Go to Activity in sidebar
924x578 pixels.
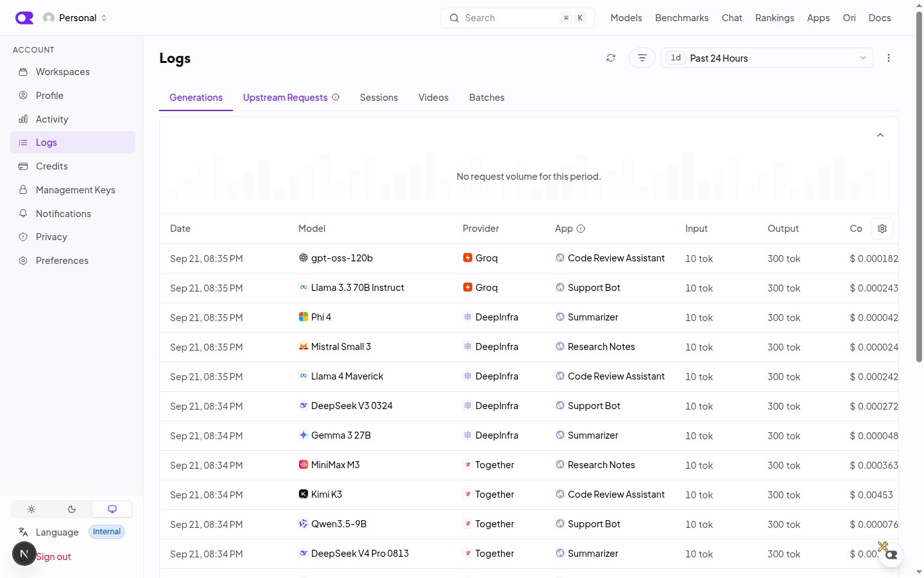pos(73,119)
